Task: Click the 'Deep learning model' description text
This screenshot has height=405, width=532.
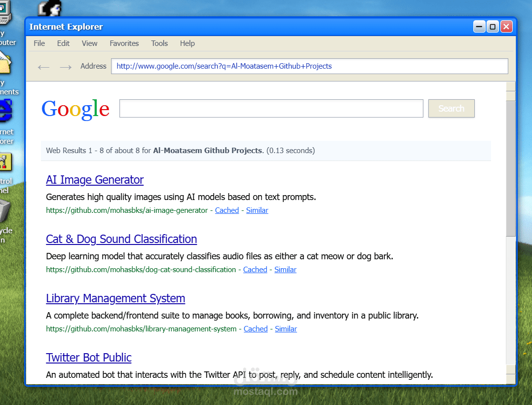Action: [220, 256]
